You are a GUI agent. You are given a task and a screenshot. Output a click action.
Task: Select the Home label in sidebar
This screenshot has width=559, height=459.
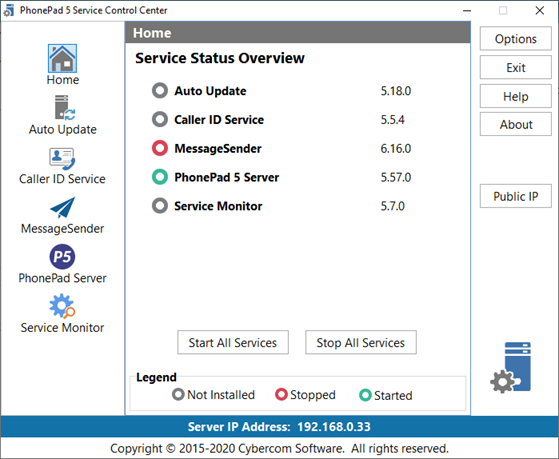(63, 80)
